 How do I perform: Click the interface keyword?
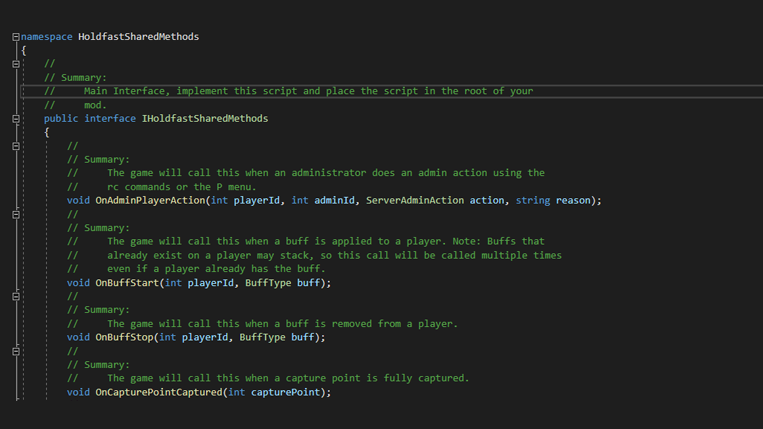[x=110, y=119]
